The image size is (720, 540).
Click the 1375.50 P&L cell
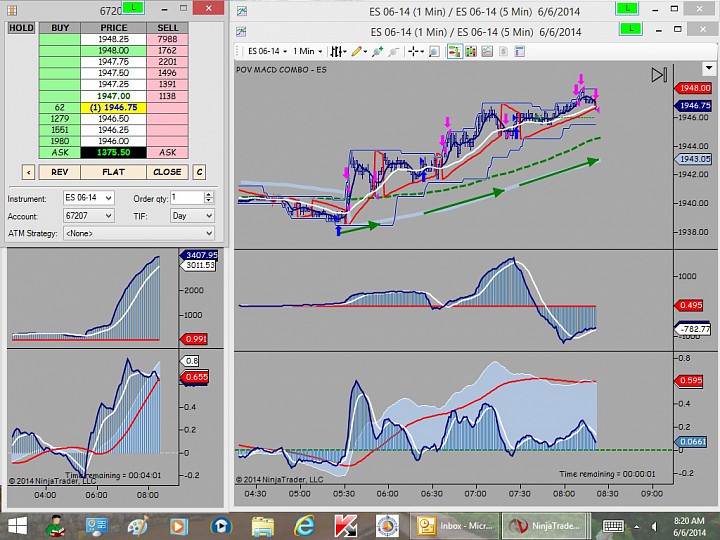pyautogui.click(x=113, y=152)
